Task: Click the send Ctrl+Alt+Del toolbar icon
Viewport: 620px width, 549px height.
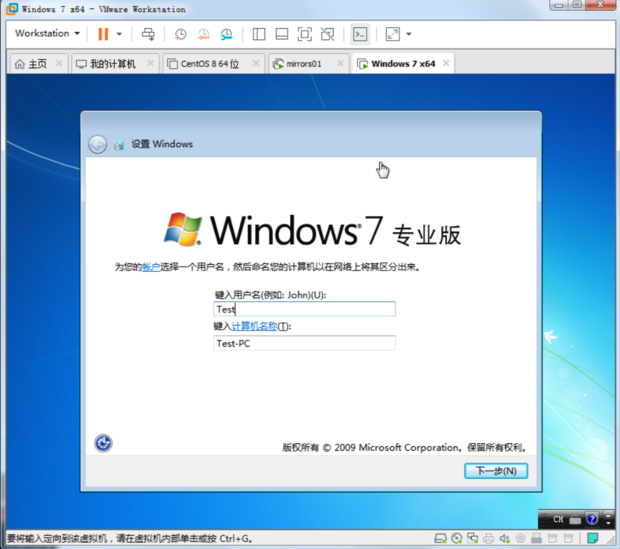Action: click(x=148, y=34)
